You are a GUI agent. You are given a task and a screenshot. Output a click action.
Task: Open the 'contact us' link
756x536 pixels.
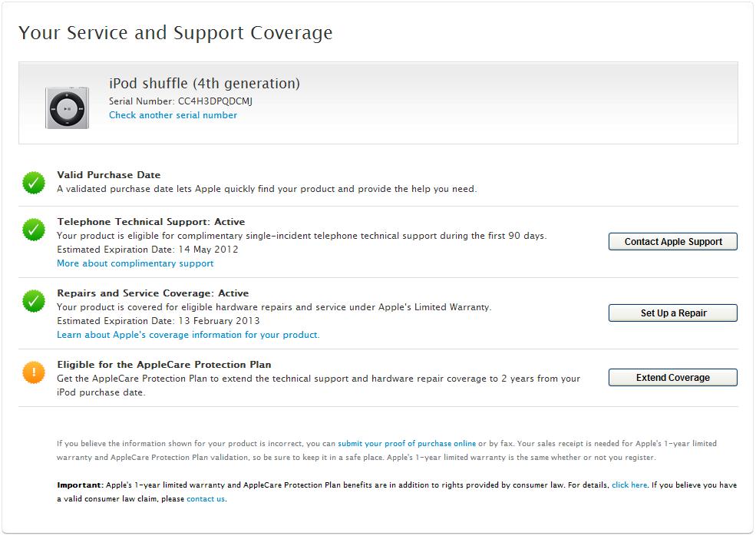click(206, 499)
